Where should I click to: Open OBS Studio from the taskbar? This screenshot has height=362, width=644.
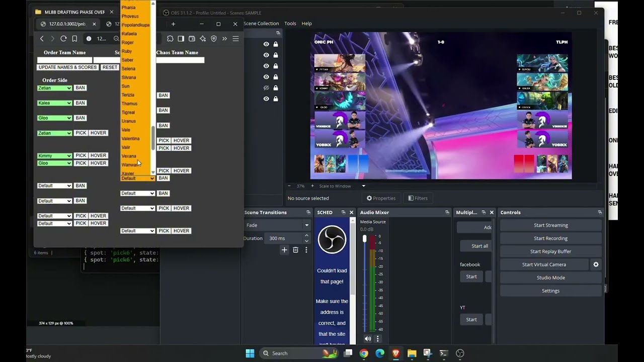pyautogui.click(x=460, y=353)
